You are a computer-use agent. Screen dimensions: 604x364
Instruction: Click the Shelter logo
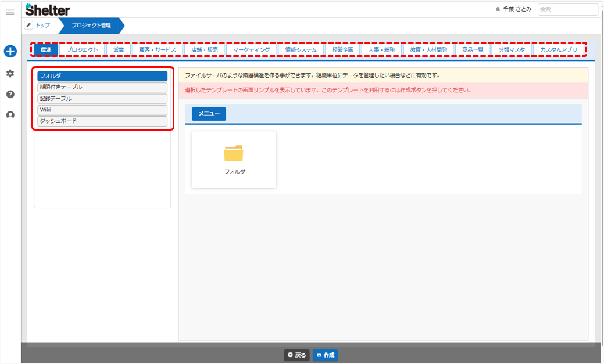click(x=48, y=10)
